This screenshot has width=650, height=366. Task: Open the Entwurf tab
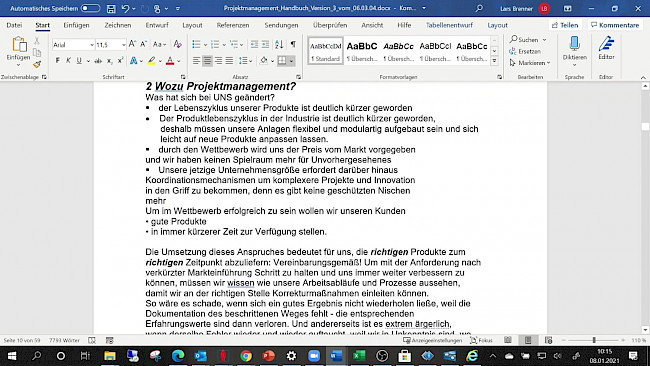click(157, 25)
